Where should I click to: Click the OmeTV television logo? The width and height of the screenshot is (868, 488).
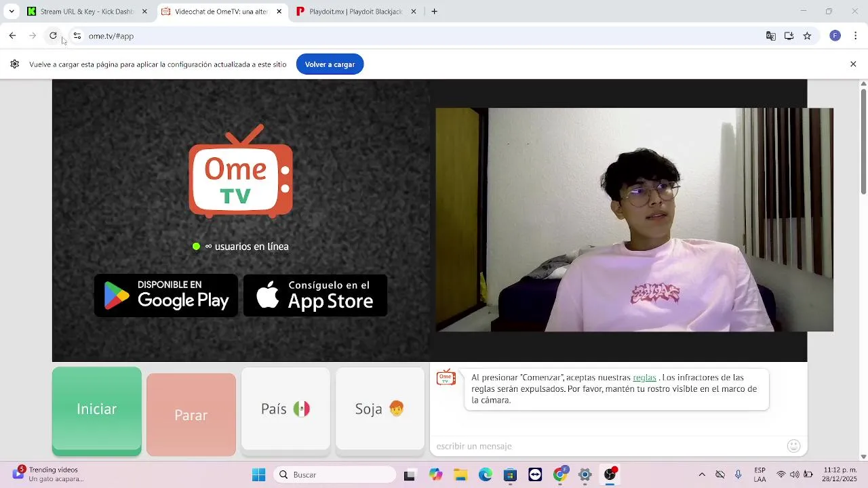[x=241, y=171]
